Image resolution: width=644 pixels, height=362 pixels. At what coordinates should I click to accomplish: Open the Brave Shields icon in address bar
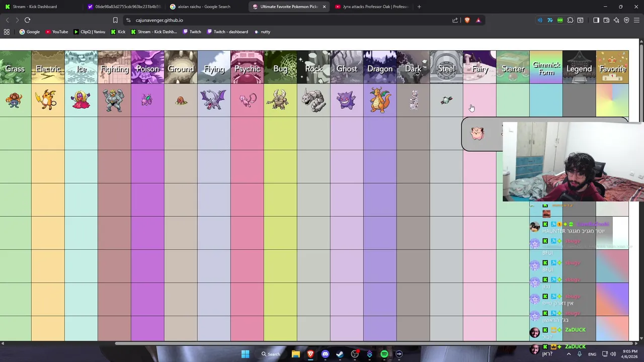(467, 20)
